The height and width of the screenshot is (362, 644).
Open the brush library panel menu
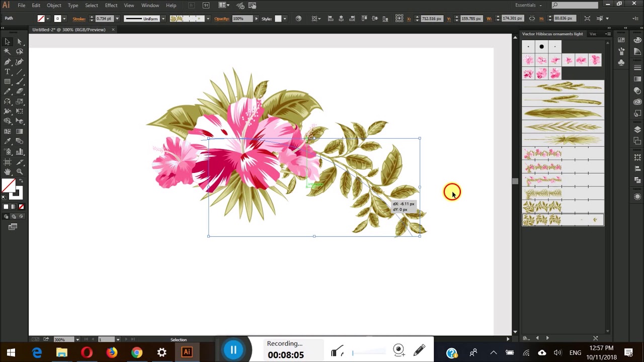coord(608,34)
